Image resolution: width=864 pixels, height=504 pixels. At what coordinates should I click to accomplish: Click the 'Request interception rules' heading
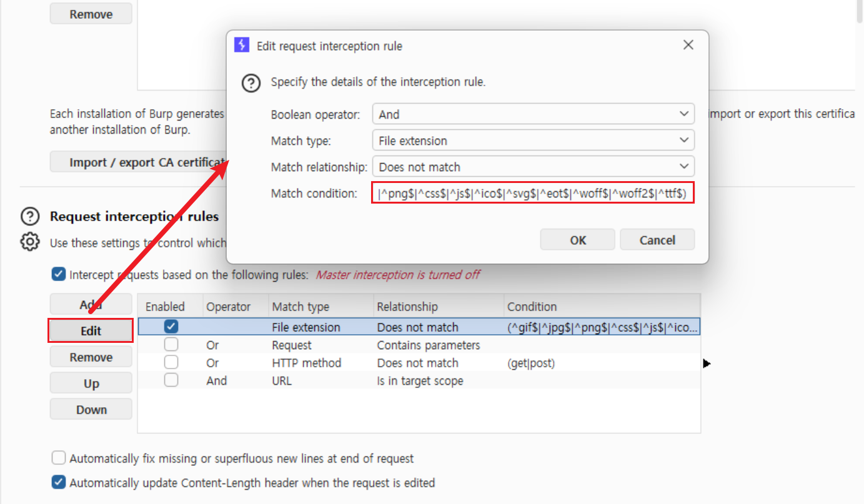pyautogui.click(x=134, y=217)
